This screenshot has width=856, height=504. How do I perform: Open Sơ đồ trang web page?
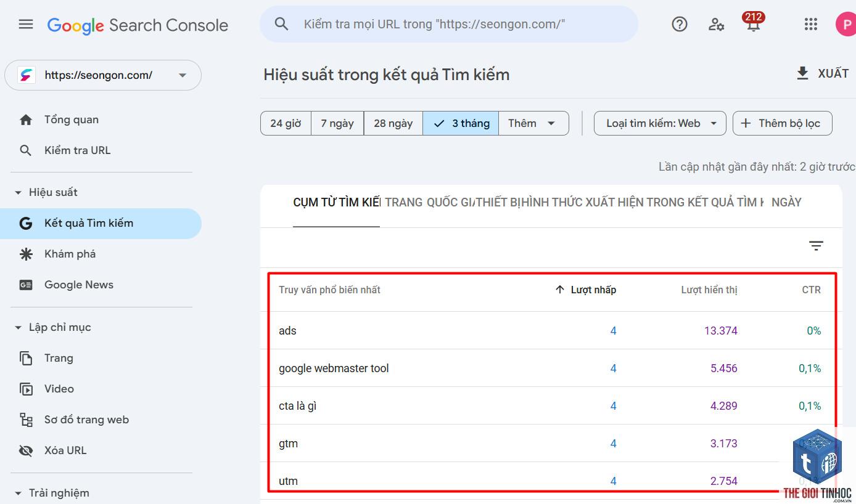click(87, 420)
